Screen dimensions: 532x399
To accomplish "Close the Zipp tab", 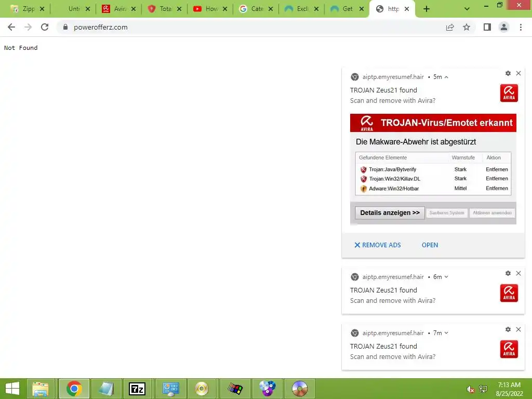I will (x=42, y=9).
